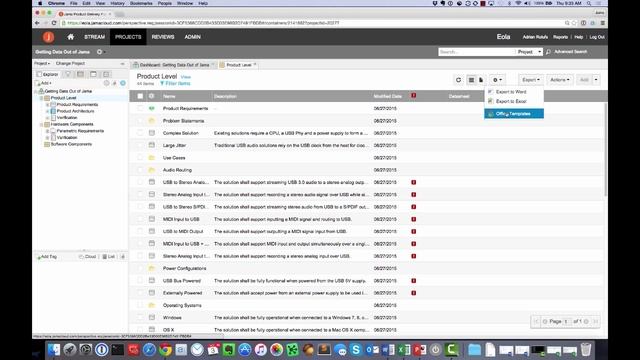This screenshot has width=640, height=360.
Task: Click the blue settings icon in Explorer toolbar
Action: tap(123, 83)
